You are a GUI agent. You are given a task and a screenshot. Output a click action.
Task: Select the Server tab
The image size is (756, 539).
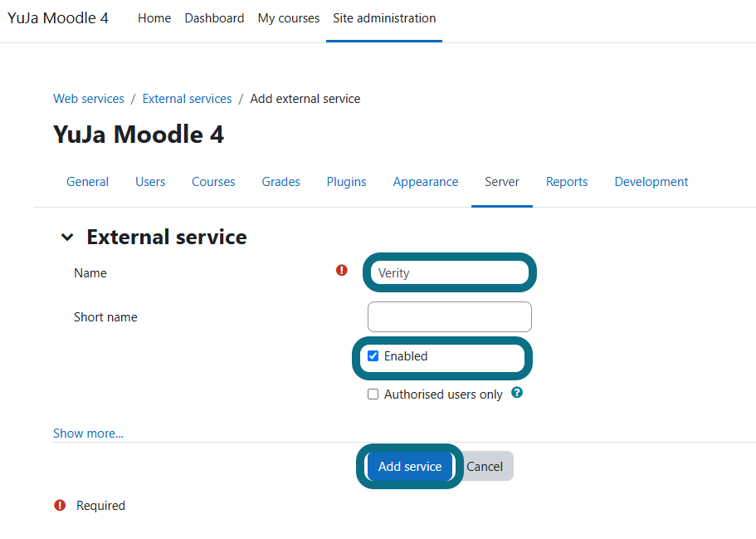tap(502, 182)
